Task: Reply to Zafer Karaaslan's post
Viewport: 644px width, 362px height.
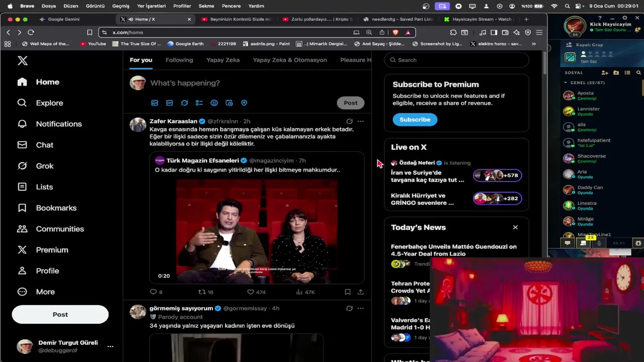Action: (156, 292)
